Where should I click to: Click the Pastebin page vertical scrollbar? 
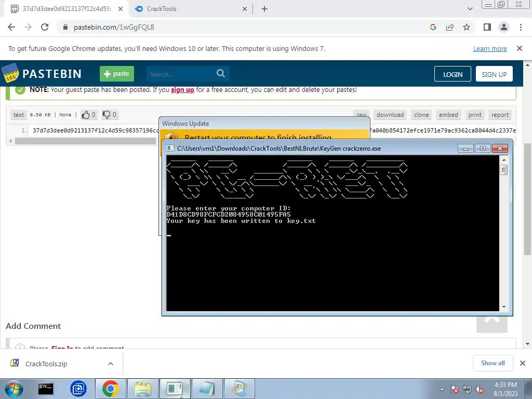click(527, 198)
